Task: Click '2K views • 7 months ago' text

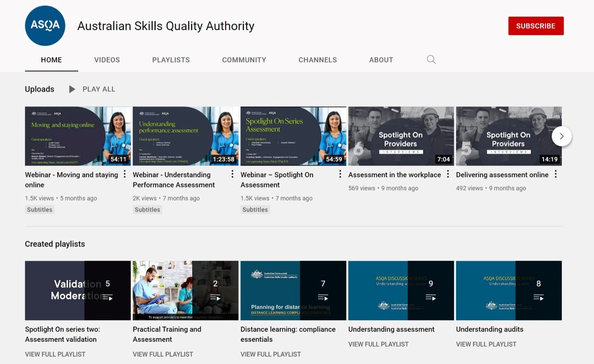Action: (x=166, y=198)
